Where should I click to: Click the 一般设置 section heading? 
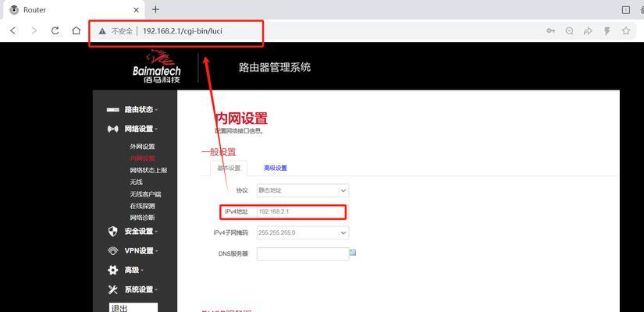pos(219,152)
